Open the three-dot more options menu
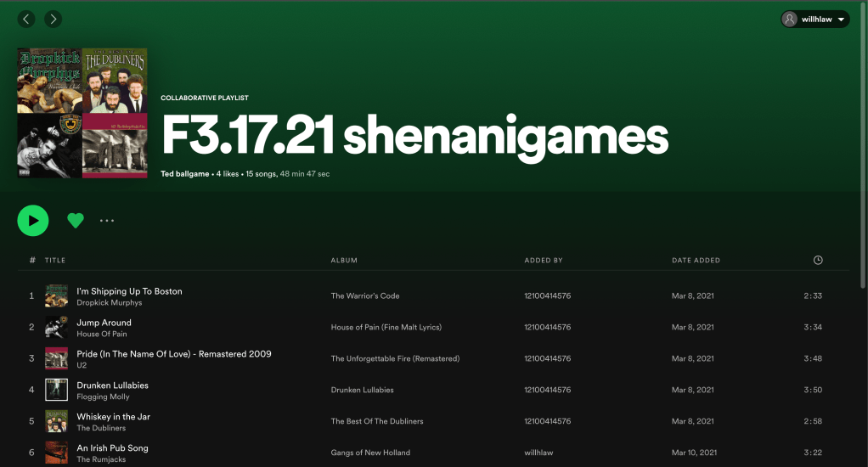Screen dimensions: 868x467 (x=107, y=221)
